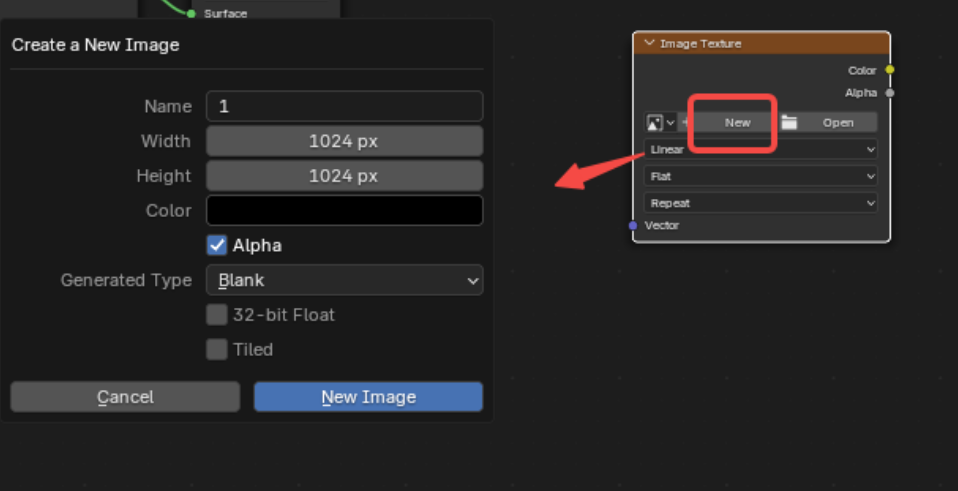Open the image browse datablock icon

point(660,123)
